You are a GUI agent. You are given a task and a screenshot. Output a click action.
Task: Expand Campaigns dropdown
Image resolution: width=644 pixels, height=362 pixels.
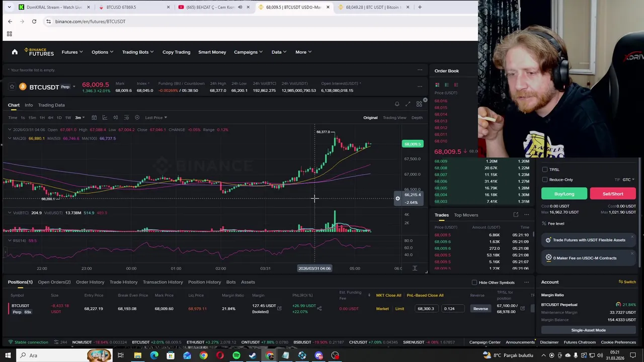248,52
